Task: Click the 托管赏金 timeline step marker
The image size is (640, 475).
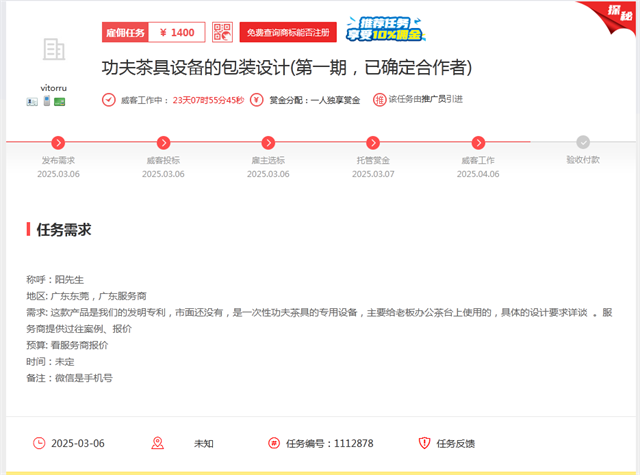Action: coord(373,143)
